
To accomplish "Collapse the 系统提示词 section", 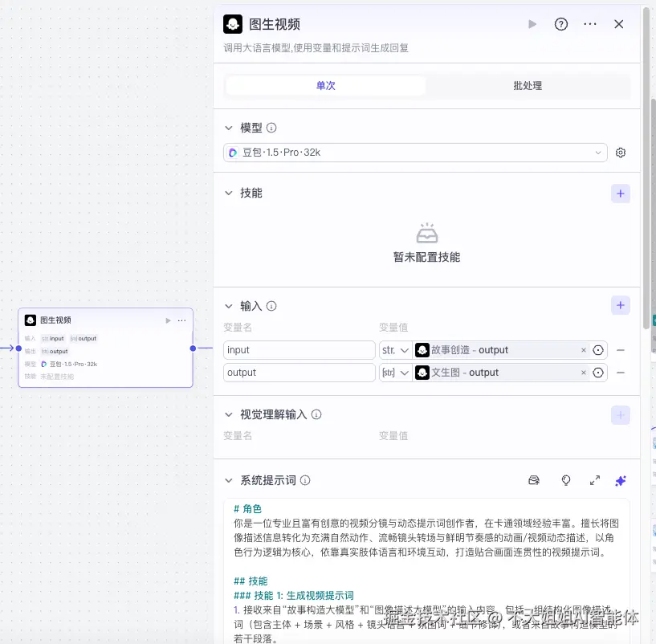I will point(229,479).
